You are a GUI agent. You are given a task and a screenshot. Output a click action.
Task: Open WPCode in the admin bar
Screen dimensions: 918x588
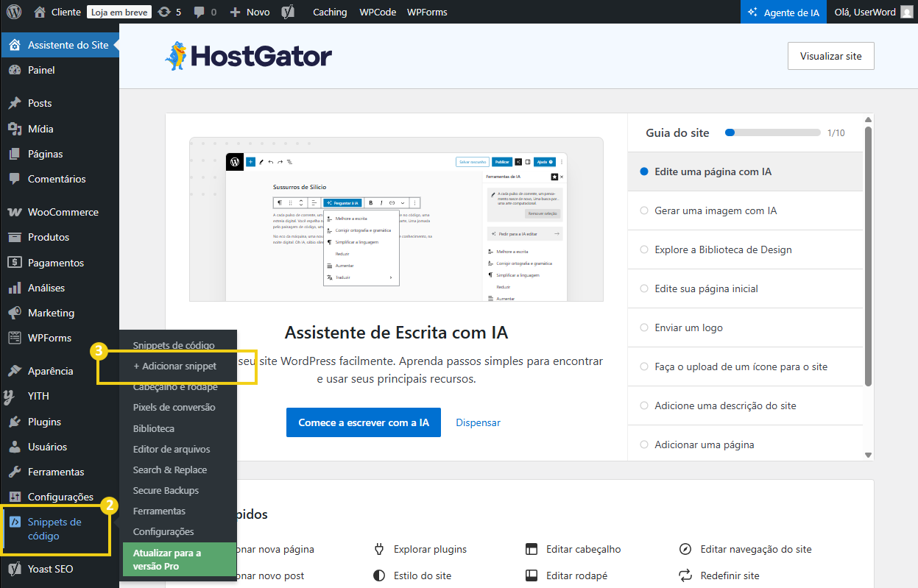[x=378, y=12]
